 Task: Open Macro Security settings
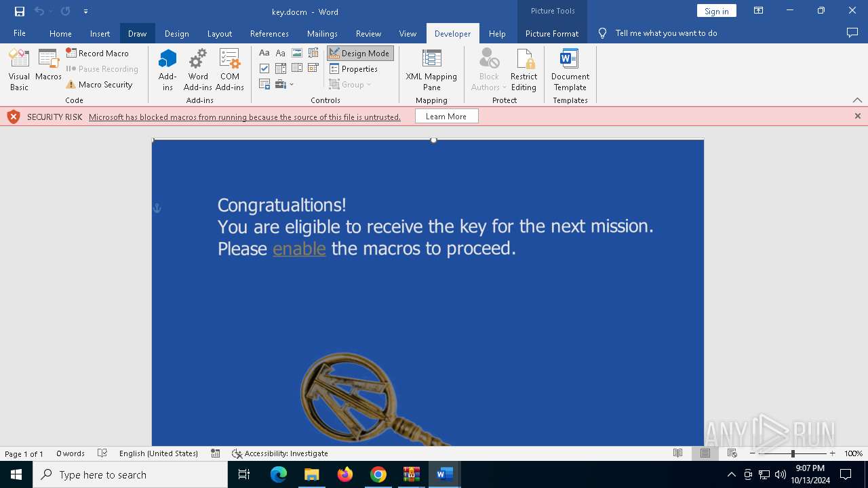(x=99, y=85)
